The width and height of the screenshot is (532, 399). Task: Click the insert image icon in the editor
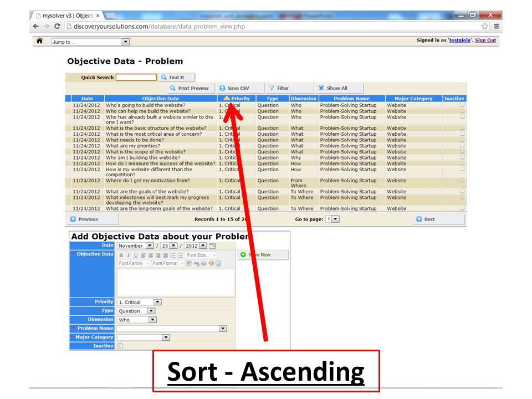[218, 263]
